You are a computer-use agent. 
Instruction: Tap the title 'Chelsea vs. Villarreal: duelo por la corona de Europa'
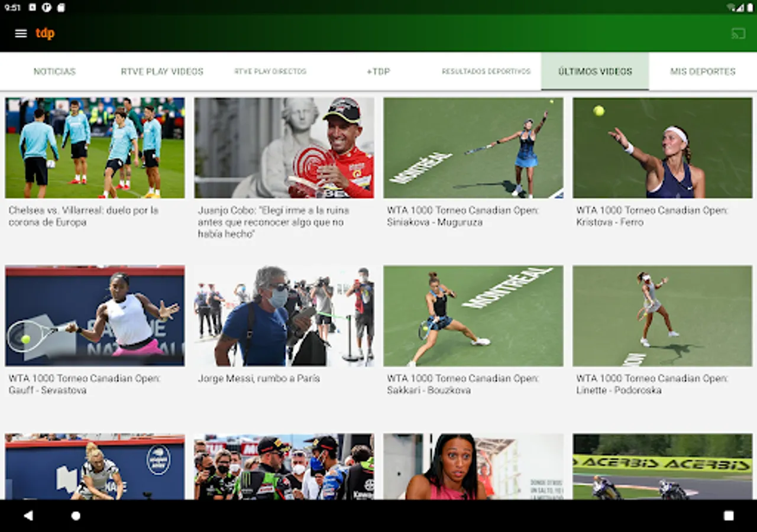[x=83, y=216]
